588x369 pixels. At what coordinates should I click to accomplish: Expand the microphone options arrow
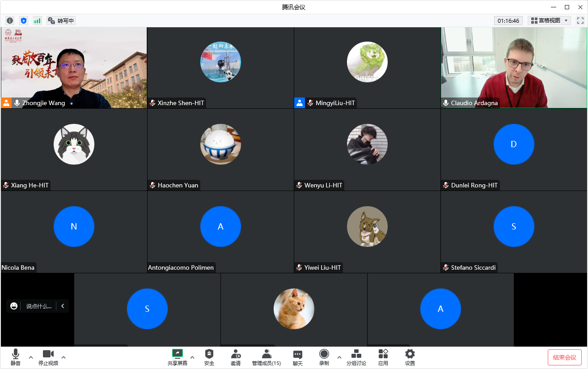click(x=31, y=357)
